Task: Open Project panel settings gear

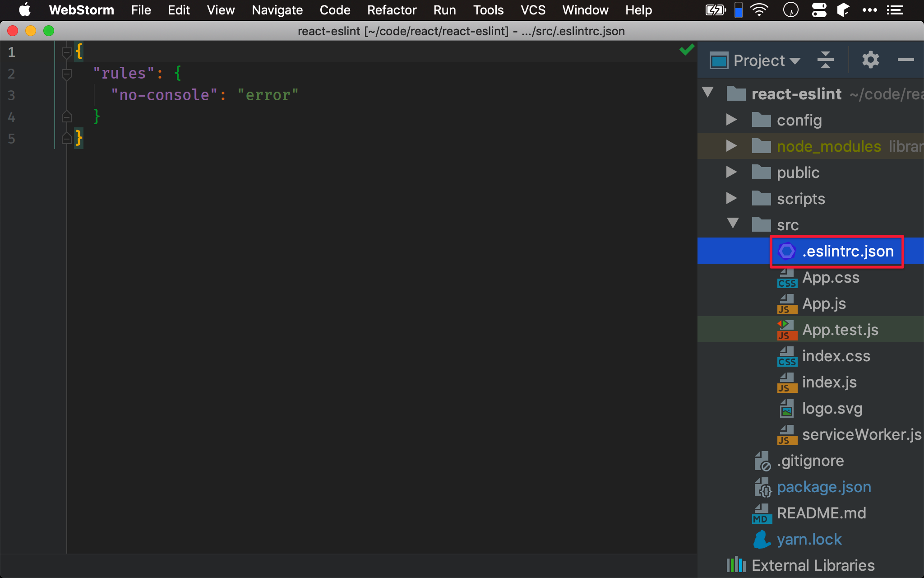Action: tap(870, 60)
